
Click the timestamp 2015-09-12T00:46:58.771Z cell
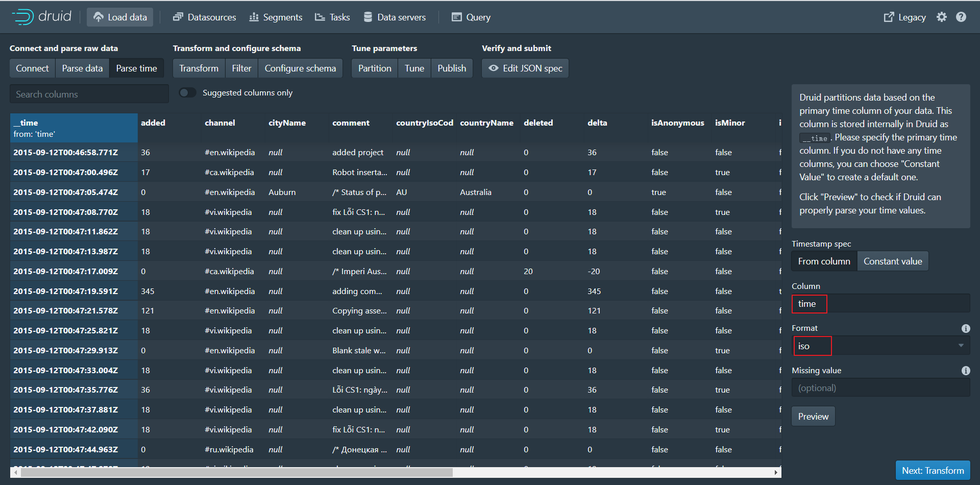click(x=73, y=153)
